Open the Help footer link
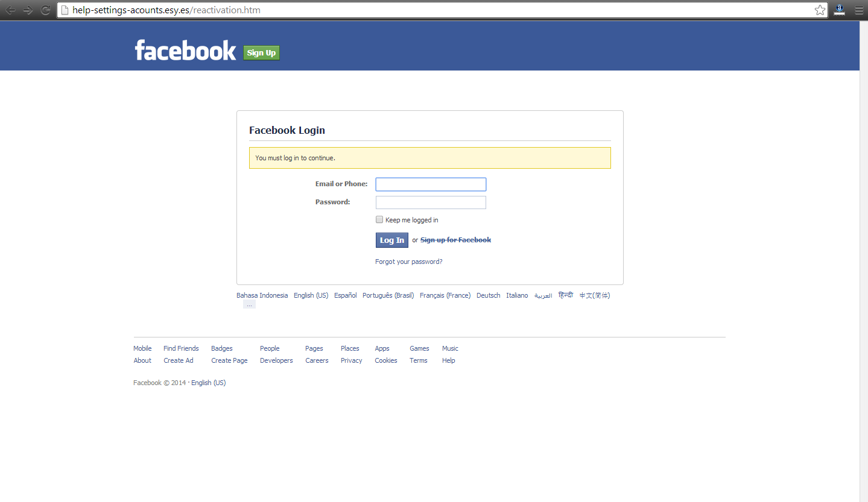This screenshot has width=868, height=502. (449, 360)
